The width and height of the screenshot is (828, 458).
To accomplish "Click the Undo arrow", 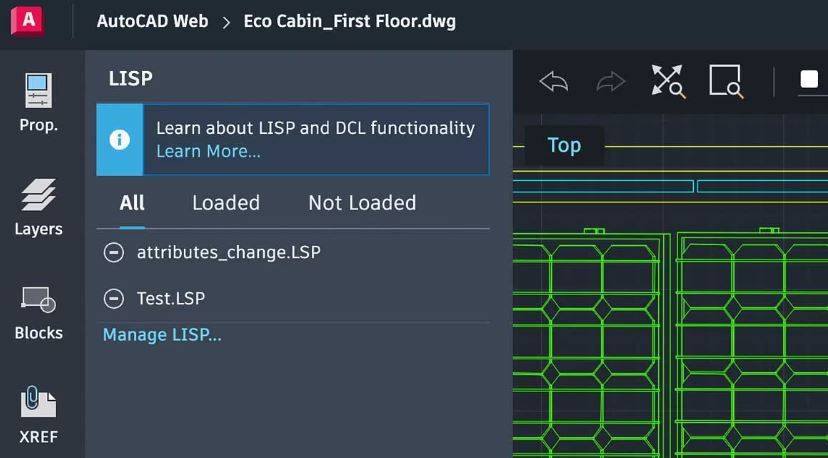I will [x=553, y=82].
